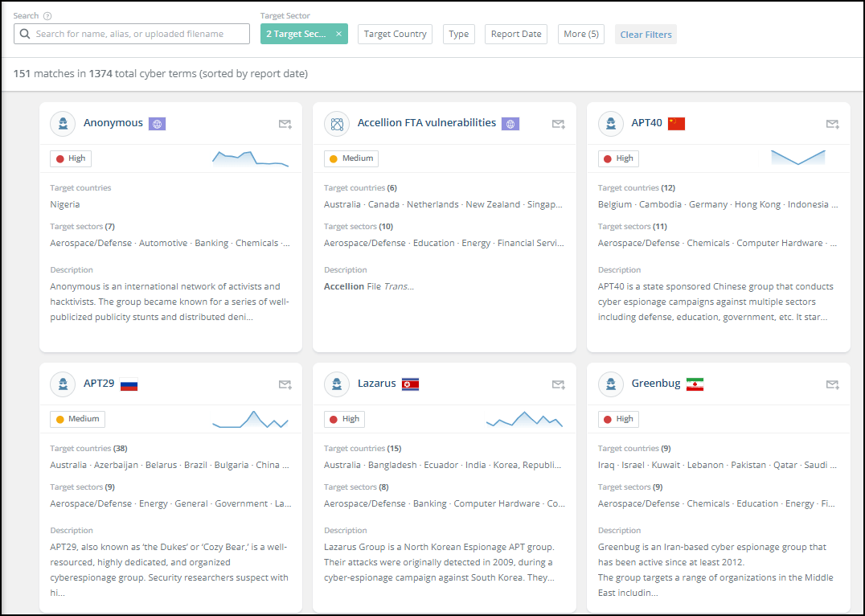Viewport: 865px width, 616px height.
Task: Click the North Korea flag beside Lazarus
Action: [x=411, y=384]
